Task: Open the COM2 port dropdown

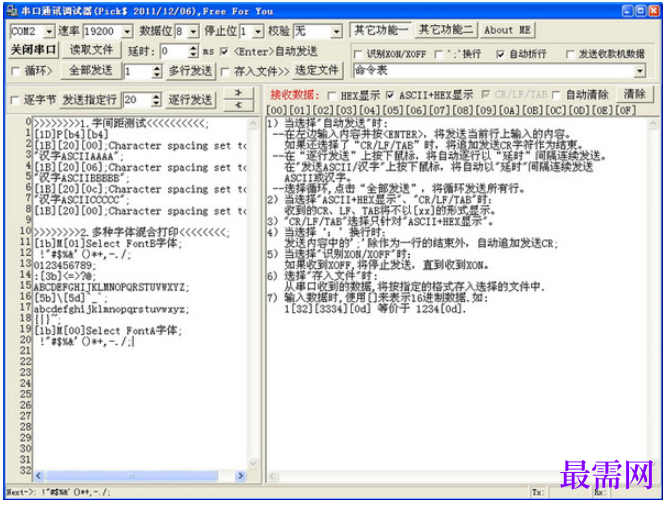Action: (x=49, y=31)
